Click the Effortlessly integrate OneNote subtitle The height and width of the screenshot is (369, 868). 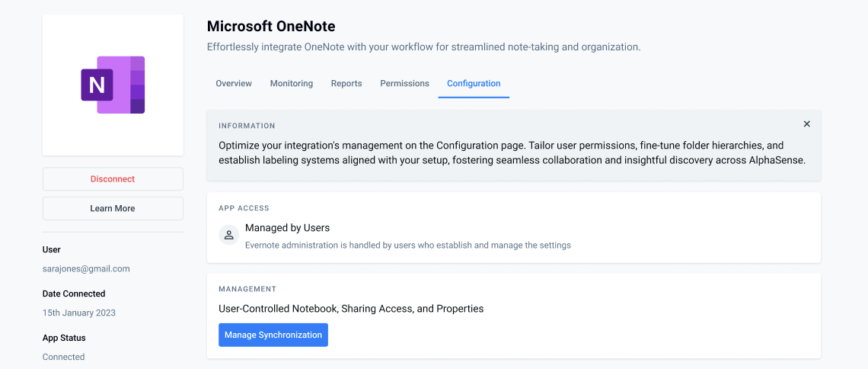point(424,47)
